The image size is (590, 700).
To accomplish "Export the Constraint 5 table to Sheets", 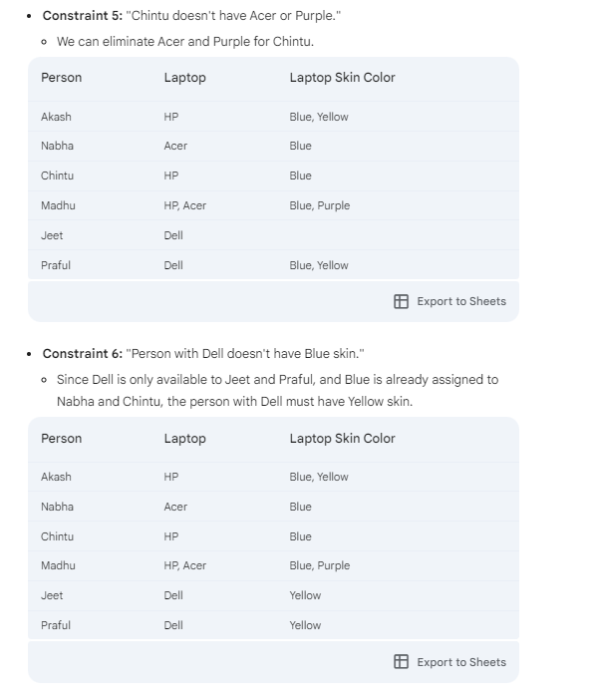I will click(x=449, y=301).
